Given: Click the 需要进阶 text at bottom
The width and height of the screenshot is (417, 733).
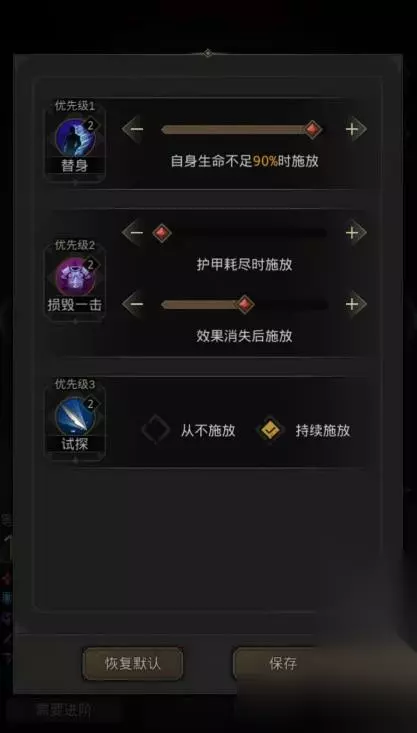Looking at the screenshot, I should click(x=64, y=711).
